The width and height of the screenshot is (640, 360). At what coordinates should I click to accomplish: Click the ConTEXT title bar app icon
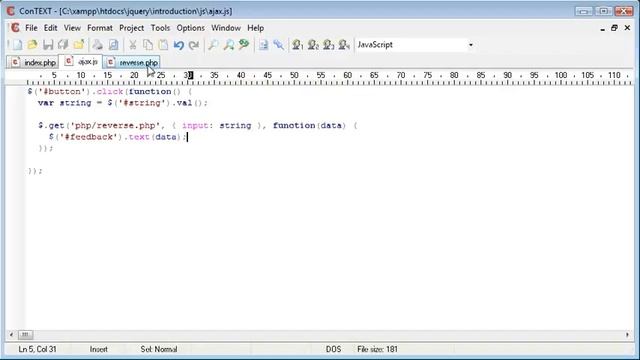10,11
